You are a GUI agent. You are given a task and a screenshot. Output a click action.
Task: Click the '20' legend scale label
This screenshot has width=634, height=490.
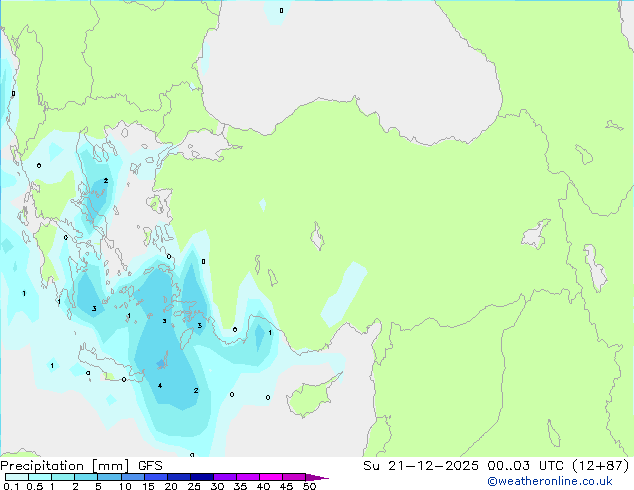(171, 486)
